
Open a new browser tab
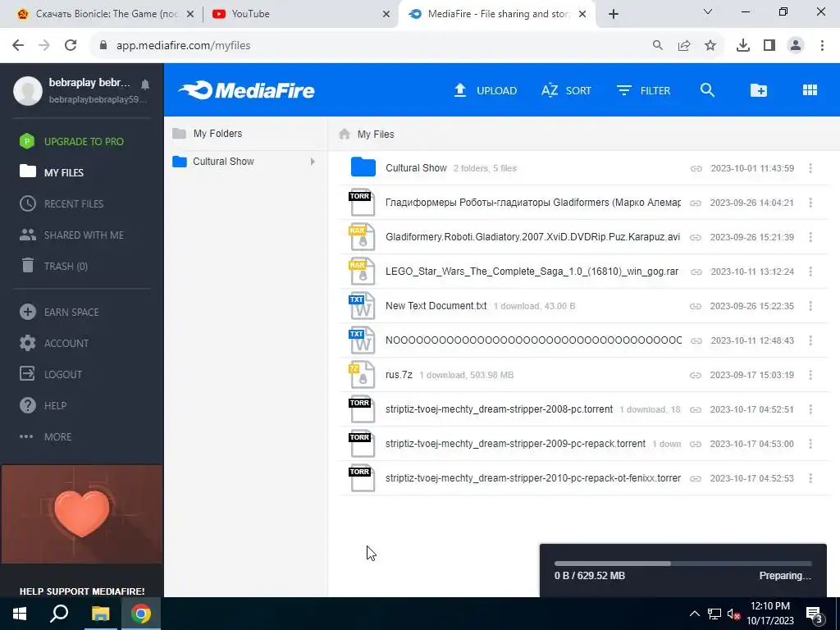614,14
